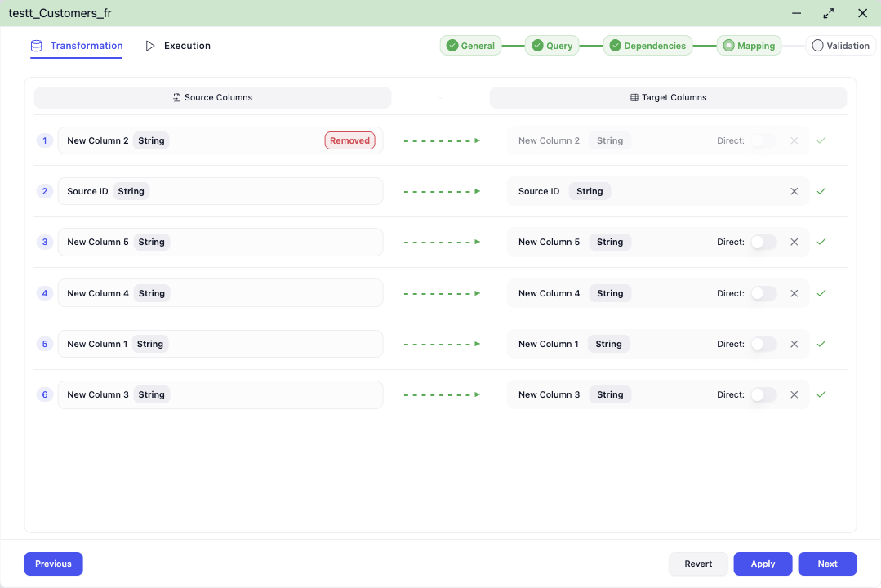Delete the New Column 4 target mapping

[x=794, y=293]
